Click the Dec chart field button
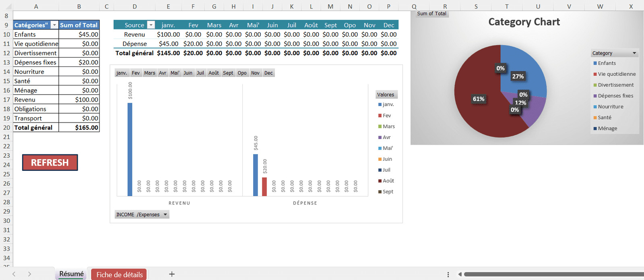The height and width of the screenshot is (280, 644). [x=268, y=73]
